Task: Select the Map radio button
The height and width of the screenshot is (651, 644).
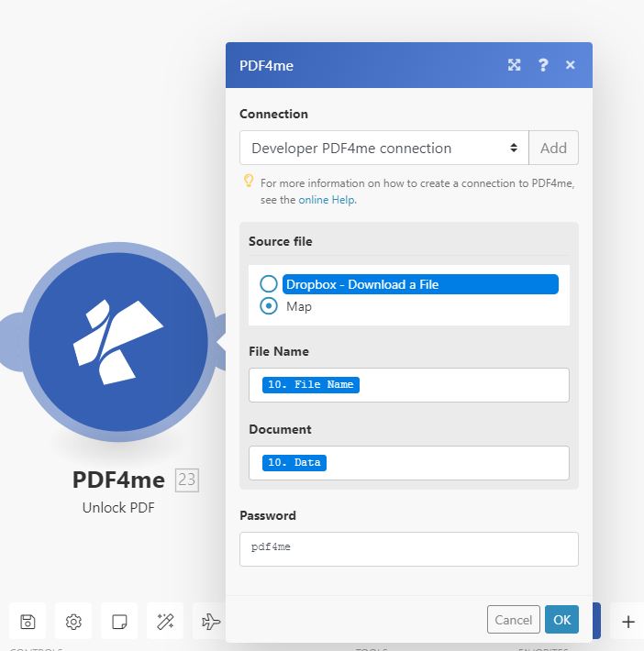Action: coord(269,306)
